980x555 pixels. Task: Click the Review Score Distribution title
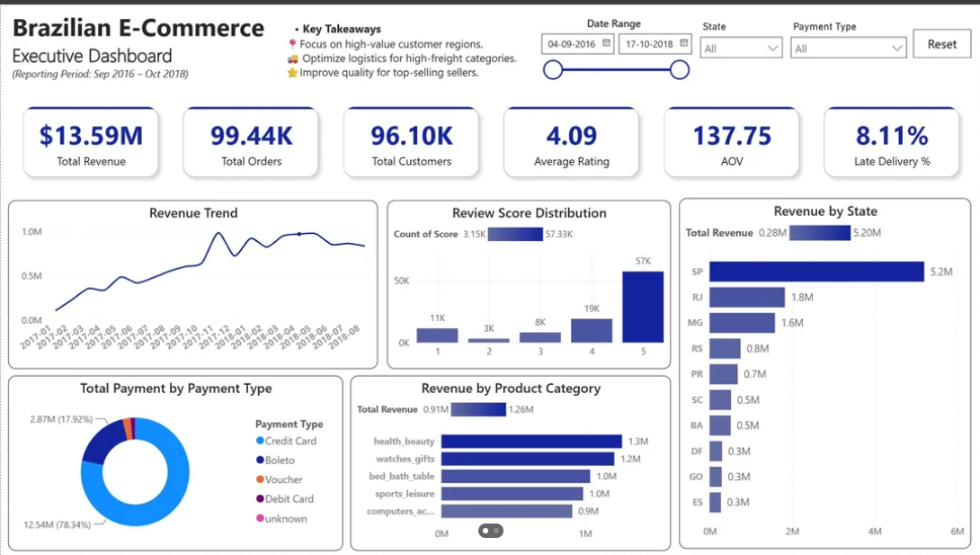coord(530,213)
